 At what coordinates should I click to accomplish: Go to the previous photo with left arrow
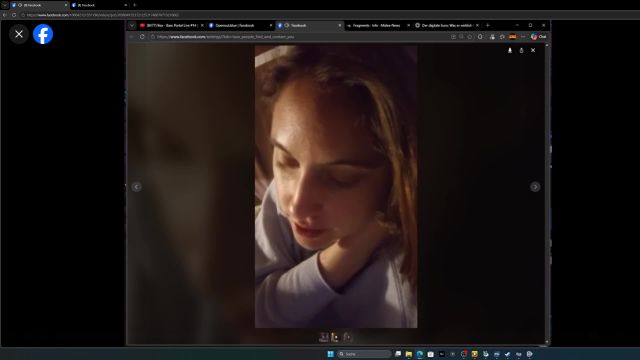(137, 187)
